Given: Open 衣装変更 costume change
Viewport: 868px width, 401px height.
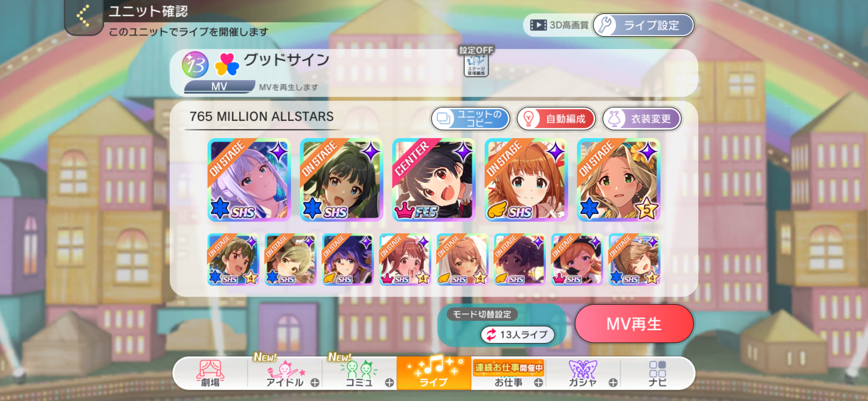Looking at the screenshot, I should tap(642, 119).
